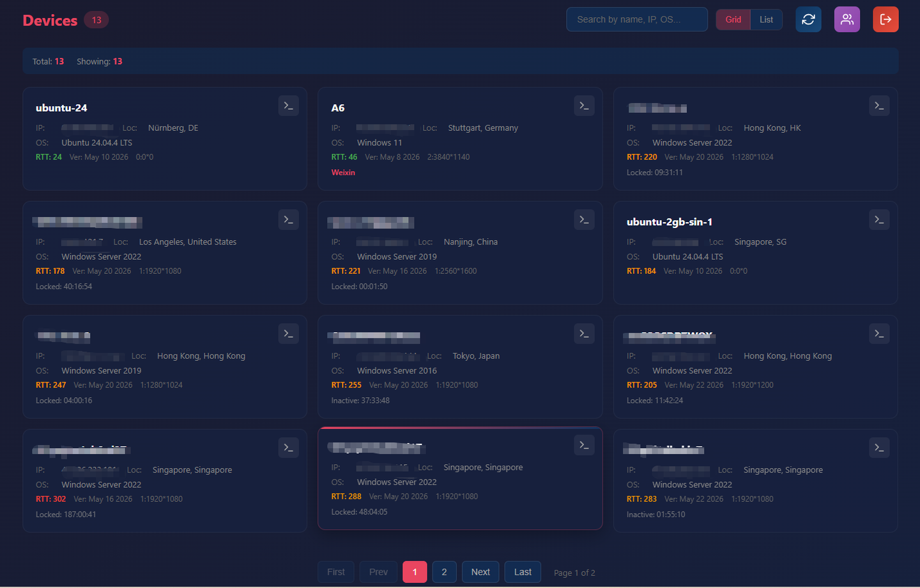Click Windows 11 OS text
The width and height of the screenshot is (920, 588).
point(379,142)
